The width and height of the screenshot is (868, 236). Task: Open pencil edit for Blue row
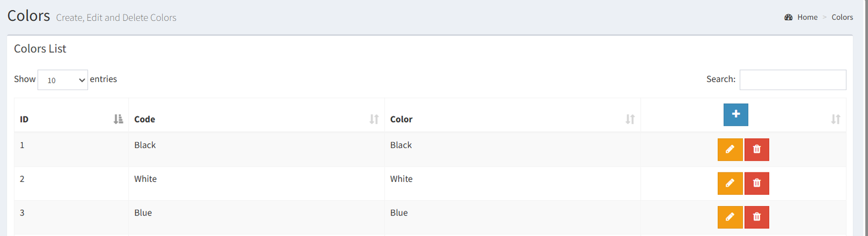[x=730, y=217]
